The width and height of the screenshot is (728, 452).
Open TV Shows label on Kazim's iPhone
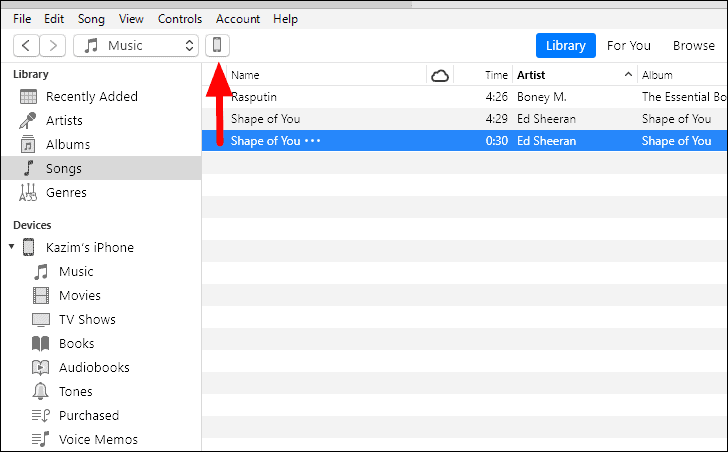point(87,320)
